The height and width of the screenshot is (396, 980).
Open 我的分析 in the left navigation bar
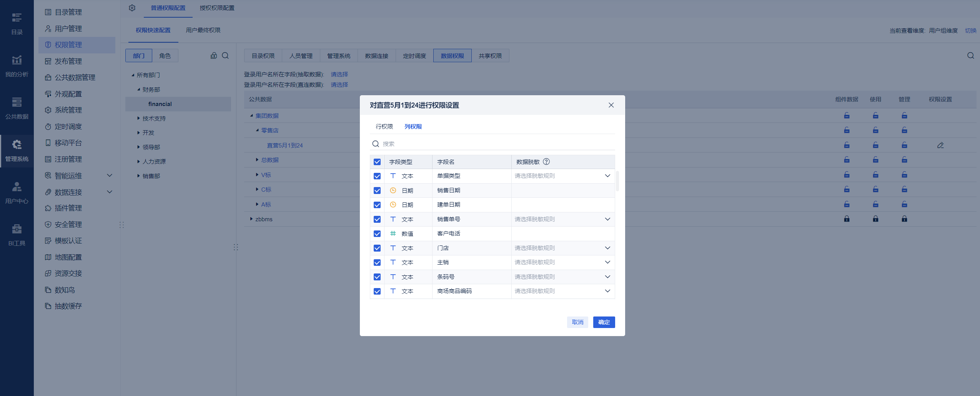(x=17, y=66)
